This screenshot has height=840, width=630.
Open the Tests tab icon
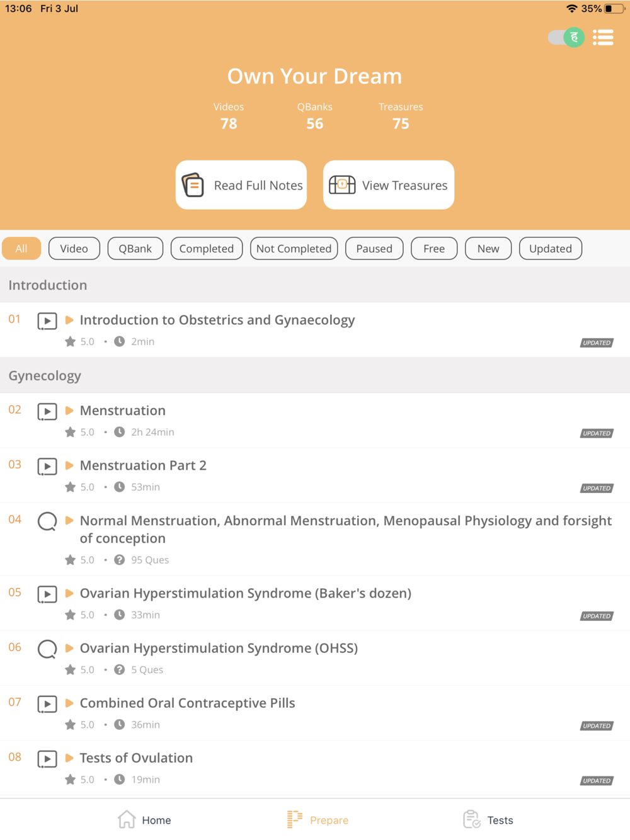[x=472, y=819]
